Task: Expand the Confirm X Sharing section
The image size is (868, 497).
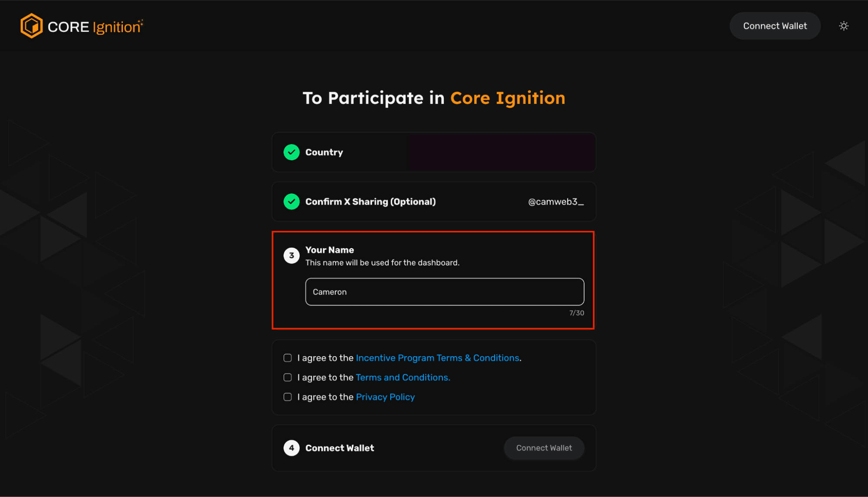Action: click(434, 202)
